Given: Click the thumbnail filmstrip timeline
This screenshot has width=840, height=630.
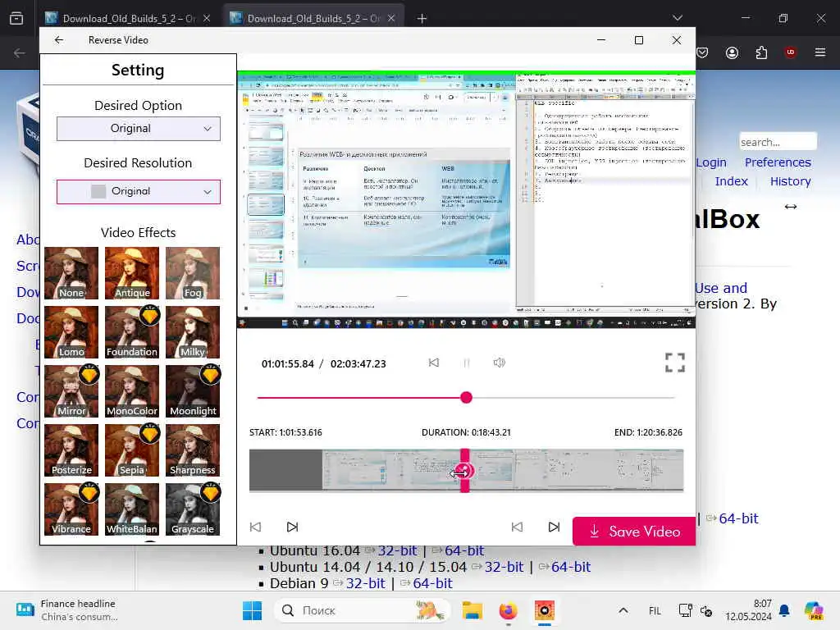Looking at the screenshot, I should [466, 470].
